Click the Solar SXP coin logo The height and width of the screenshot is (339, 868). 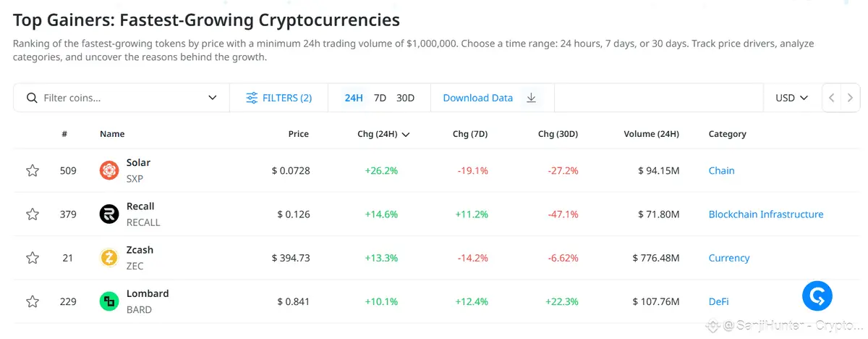(x=109, y=171)
